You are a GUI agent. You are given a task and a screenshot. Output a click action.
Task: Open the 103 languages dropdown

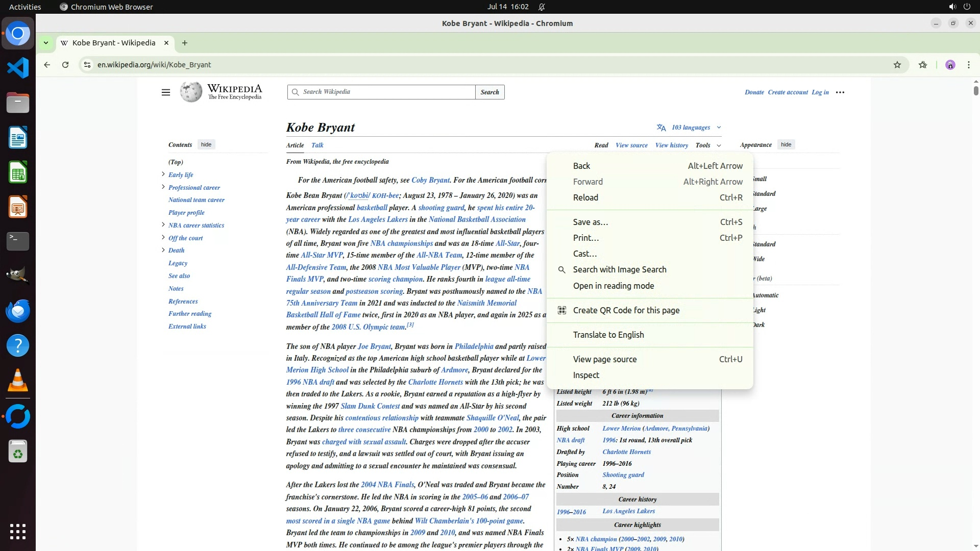click(690, 128)
